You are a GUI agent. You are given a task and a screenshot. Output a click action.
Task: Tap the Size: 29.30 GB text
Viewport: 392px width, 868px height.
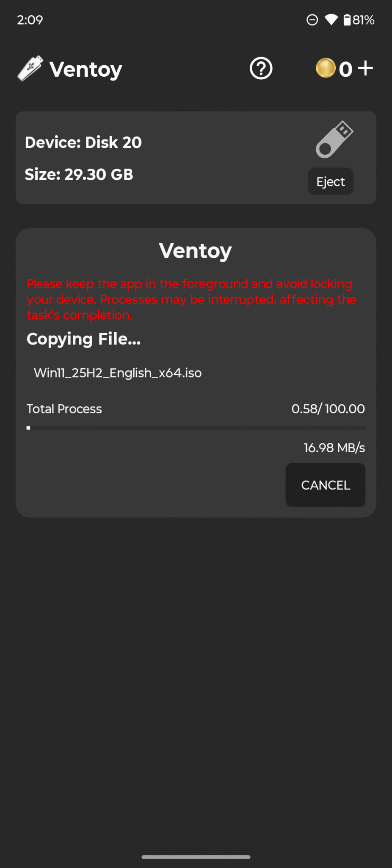coord(79,174)
